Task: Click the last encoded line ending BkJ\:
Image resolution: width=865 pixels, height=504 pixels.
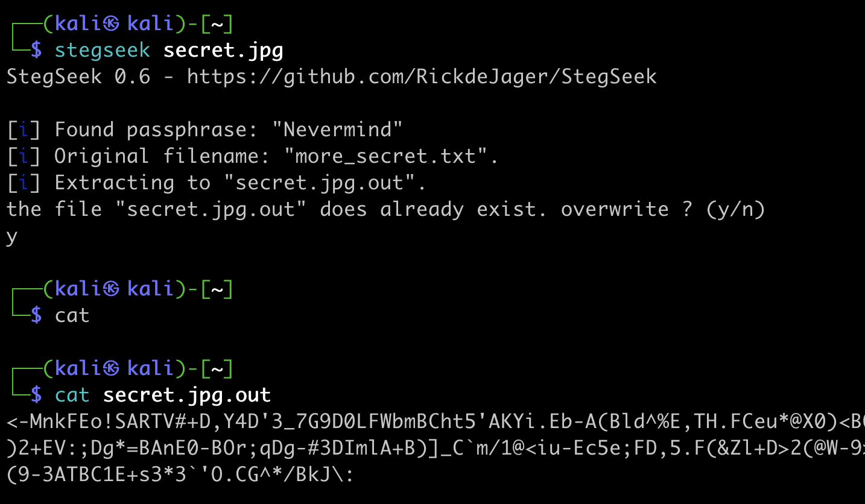Action: (180, 475)
